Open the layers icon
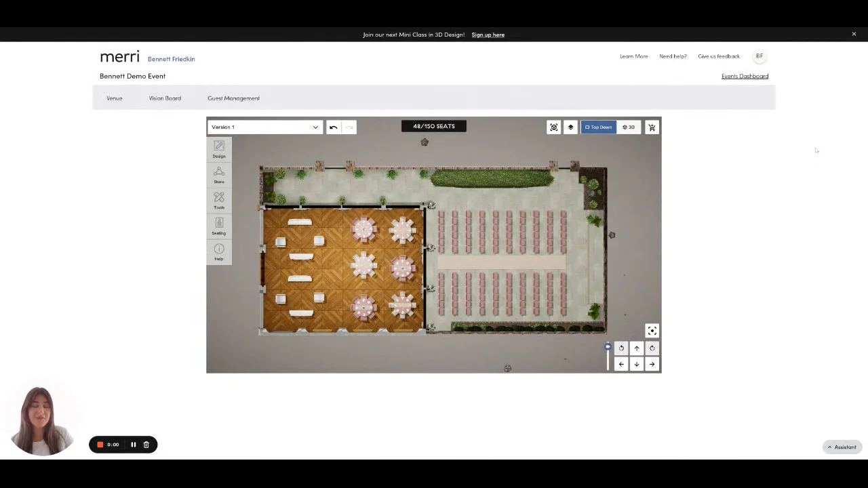 coord(570,127)
